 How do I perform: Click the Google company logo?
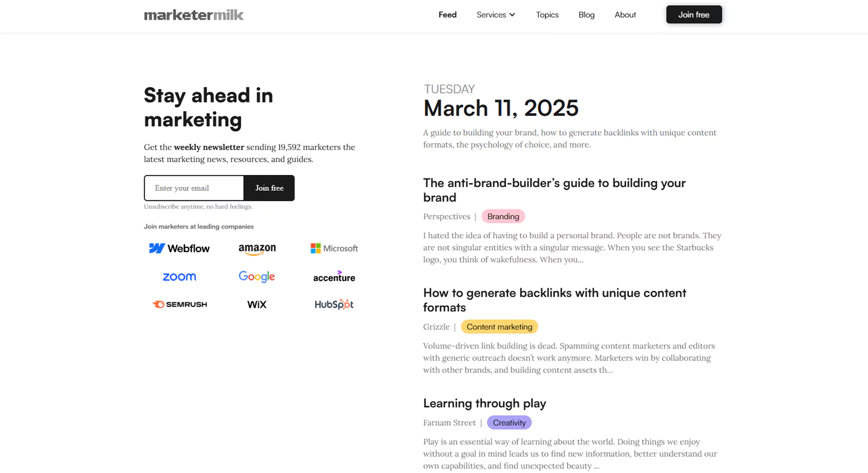[x=256, y=276]
